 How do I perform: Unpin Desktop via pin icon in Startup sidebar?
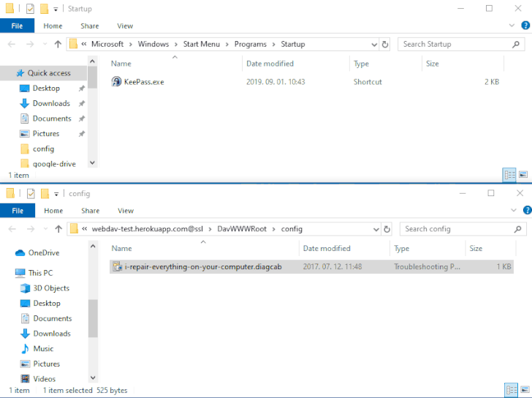click(82, 89)
